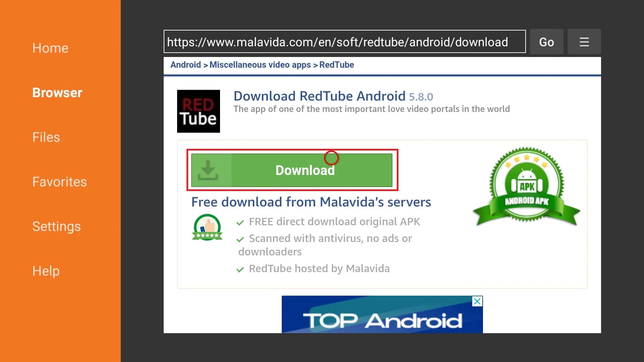Expand Miscellaneous video apps category
The height and width of the screenshot is (362, 644).
point(260,65)
